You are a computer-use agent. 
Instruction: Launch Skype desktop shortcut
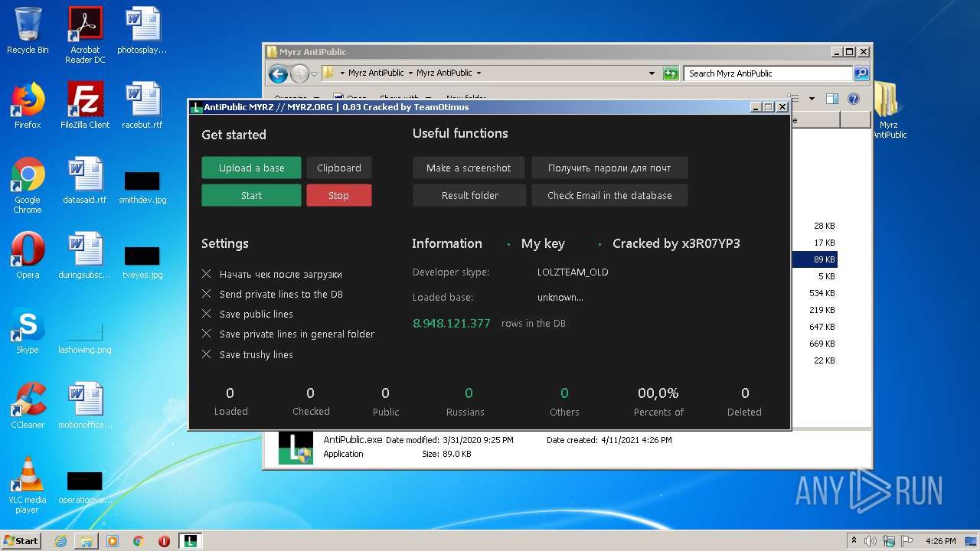tap(28, 331)
